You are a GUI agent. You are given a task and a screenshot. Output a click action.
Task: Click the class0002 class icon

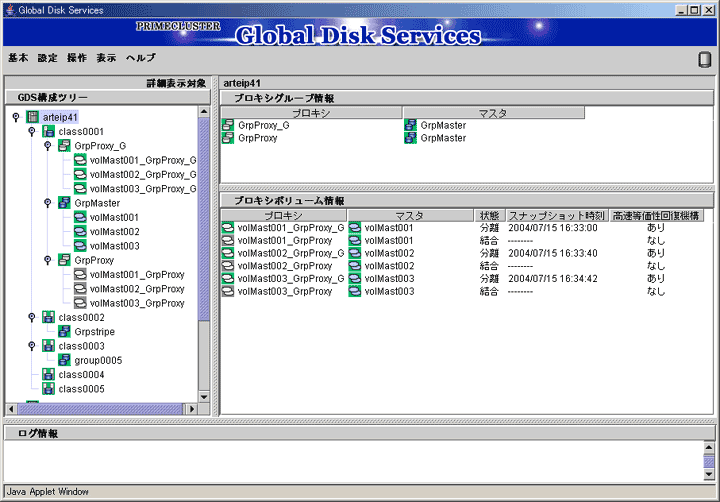click(x=48, y=317)
